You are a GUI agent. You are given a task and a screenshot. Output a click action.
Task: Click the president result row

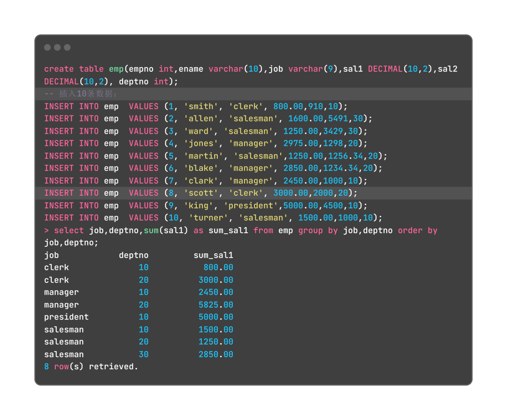point(138,317)
